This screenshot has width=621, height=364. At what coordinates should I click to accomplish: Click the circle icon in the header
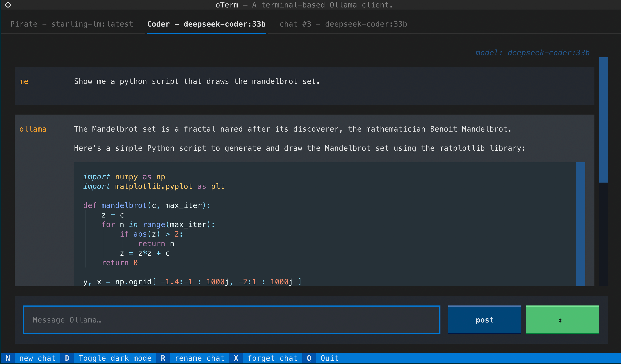(8, 5)
